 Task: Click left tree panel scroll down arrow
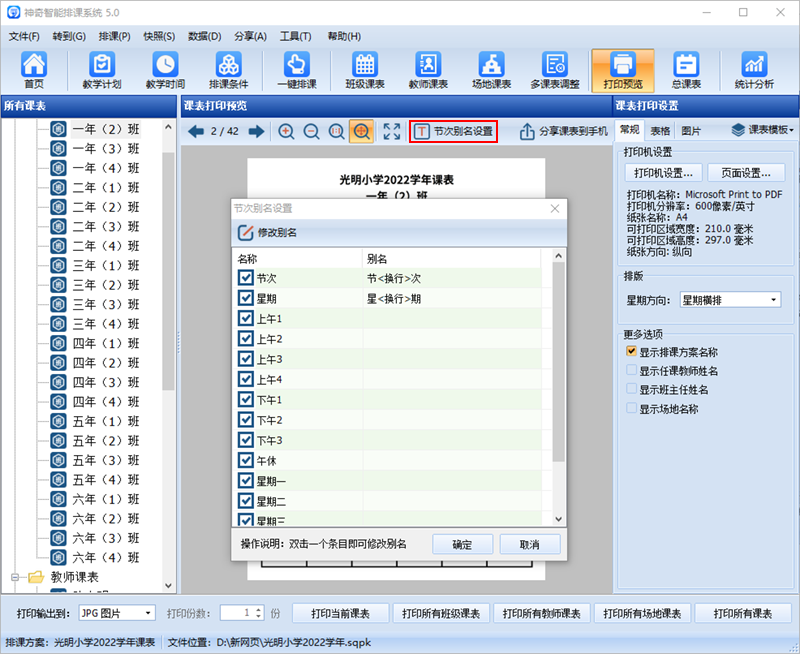click(x=168, y=586)
